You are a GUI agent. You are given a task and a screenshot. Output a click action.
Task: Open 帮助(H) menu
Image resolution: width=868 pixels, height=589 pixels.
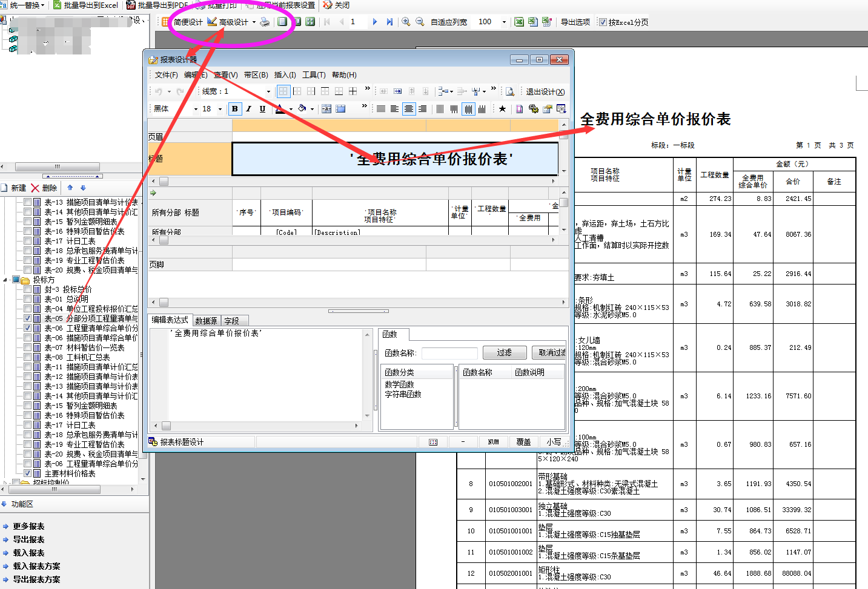coord(344,75)
